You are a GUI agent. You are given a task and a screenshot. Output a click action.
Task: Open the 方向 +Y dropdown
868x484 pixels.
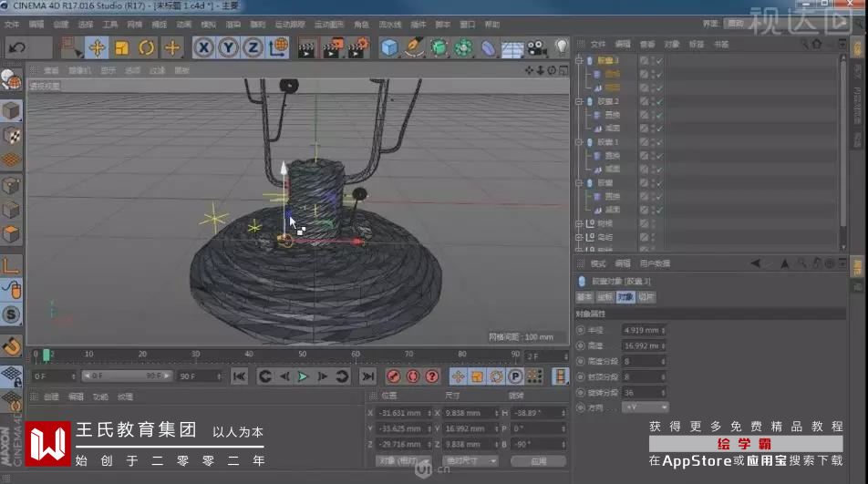(x=646, y=407)
